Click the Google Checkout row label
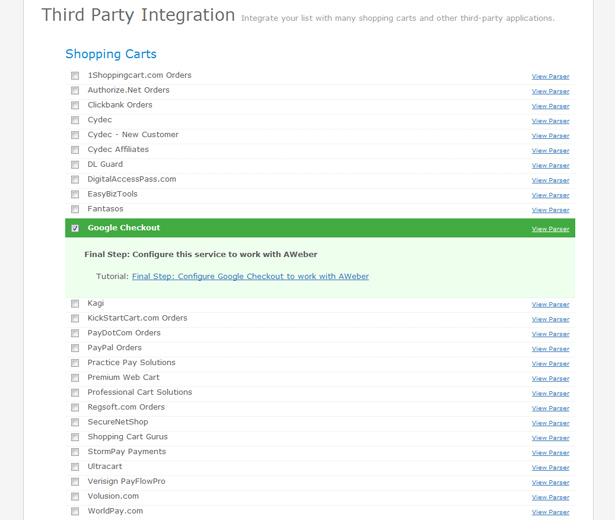 coord(124,228)
